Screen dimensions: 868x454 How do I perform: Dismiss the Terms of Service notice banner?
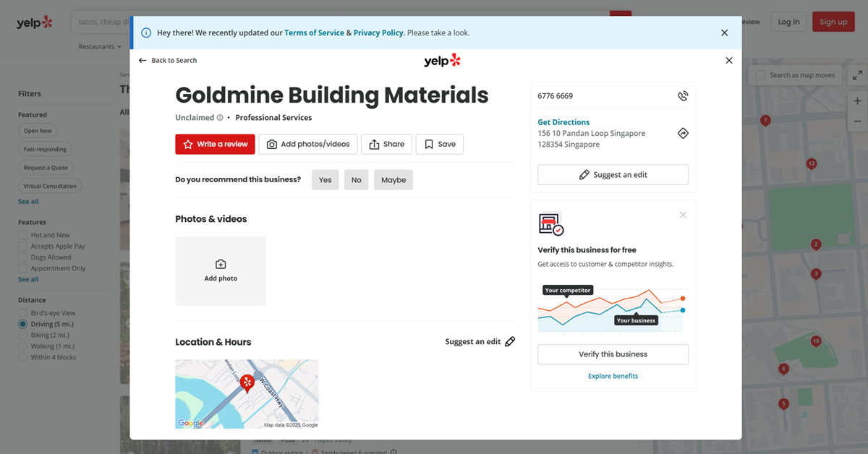724,33
